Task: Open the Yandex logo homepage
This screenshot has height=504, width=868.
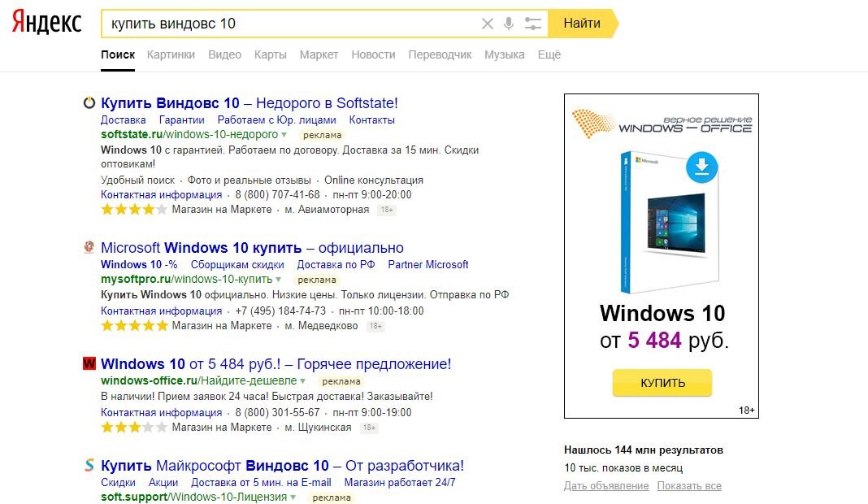Action: click(46, 22)
